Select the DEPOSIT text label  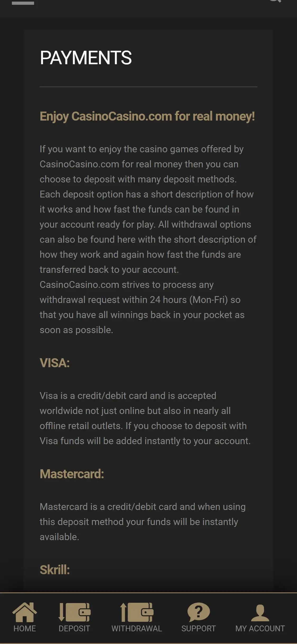tap(74, 628)
